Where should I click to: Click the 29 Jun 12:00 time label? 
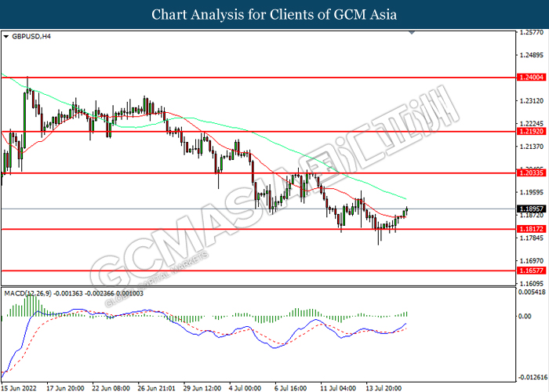click(202, 388)
